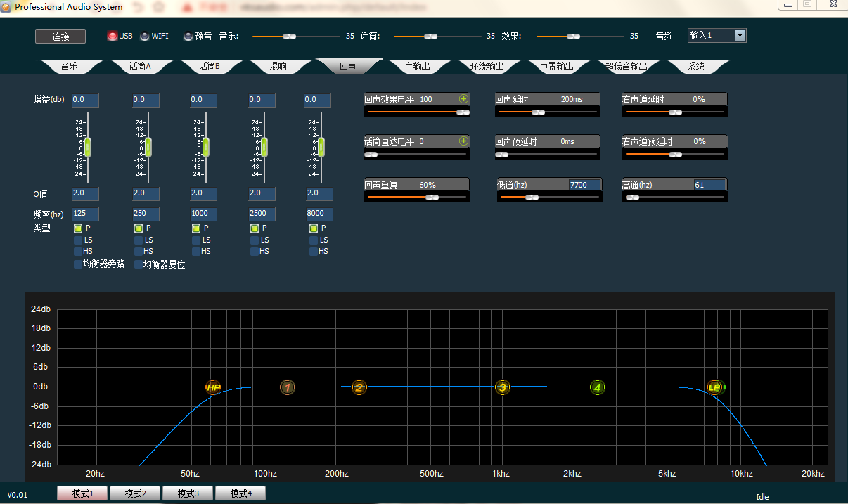Enable LS type for the 125 Hz band

(x=78, y=240)
